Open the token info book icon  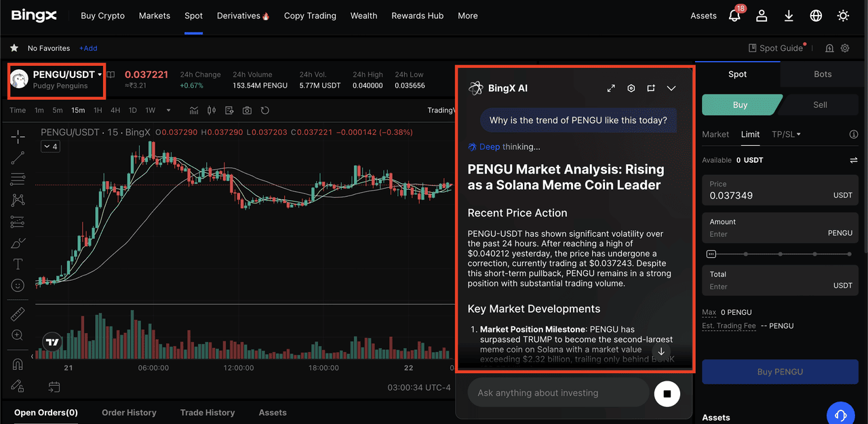pos(111,75)
